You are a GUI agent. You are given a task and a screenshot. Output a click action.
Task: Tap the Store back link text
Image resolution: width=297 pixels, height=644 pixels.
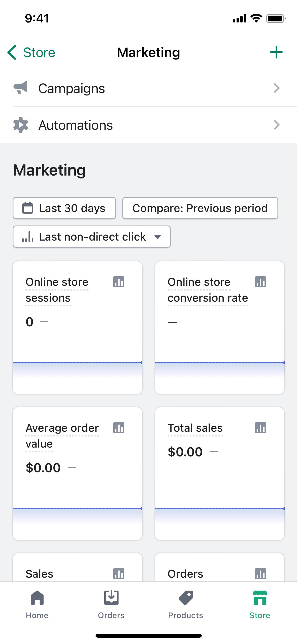pos(39,52)
